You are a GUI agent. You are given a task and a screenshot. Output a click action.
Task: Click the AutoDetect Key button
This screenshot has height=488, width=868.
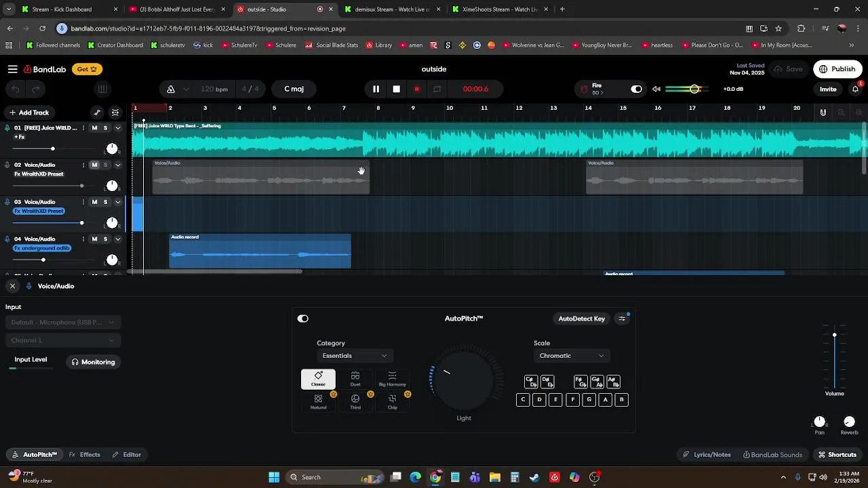coord(581,319)
